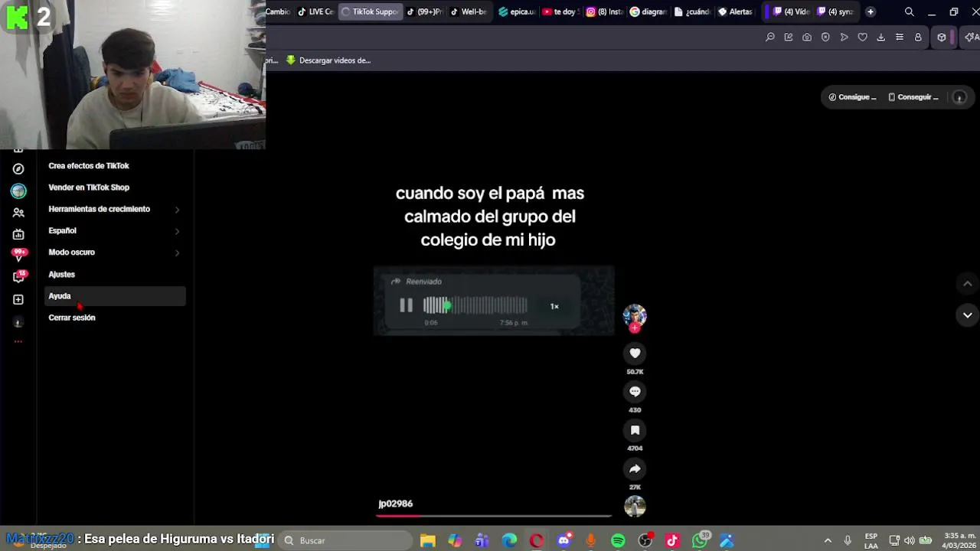
Task: Click the browser snapshot camera icon
Action: 807,37
